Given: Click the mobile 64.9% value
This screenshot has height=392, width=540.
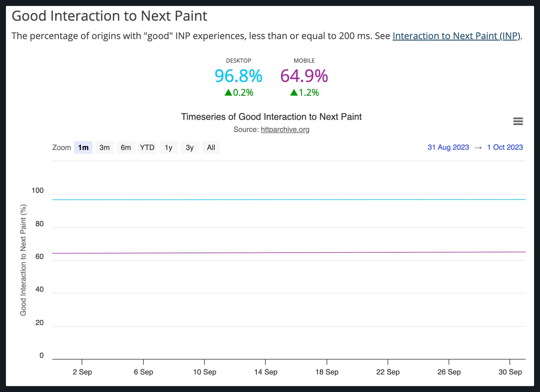Looking at the screenshot, I should coord(304,76).
